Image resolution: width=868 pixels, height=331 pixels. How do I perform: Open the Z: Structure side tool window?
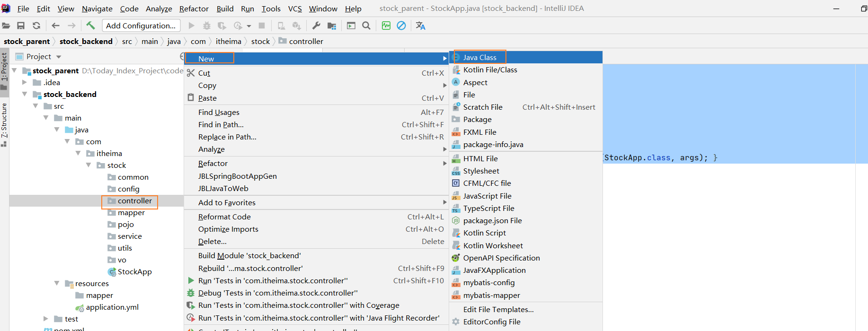(4, 124)
